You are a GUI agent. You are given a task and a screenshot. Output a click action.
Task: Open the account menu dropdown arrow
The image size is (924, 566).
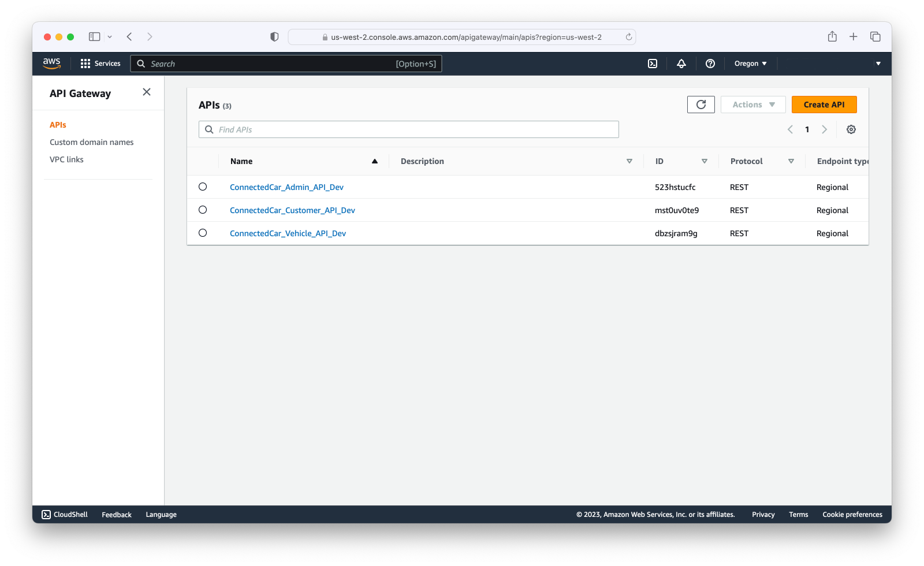[878, 64]
